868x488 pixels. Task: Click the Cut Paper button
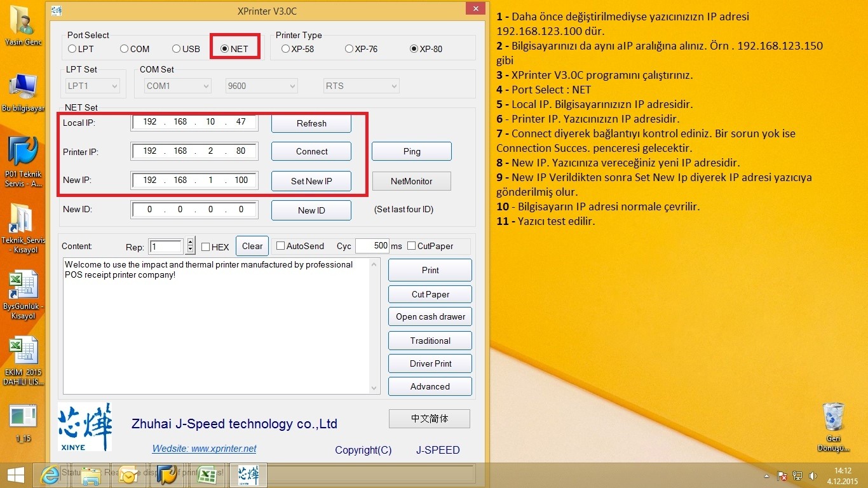click(x=430, y=294)
